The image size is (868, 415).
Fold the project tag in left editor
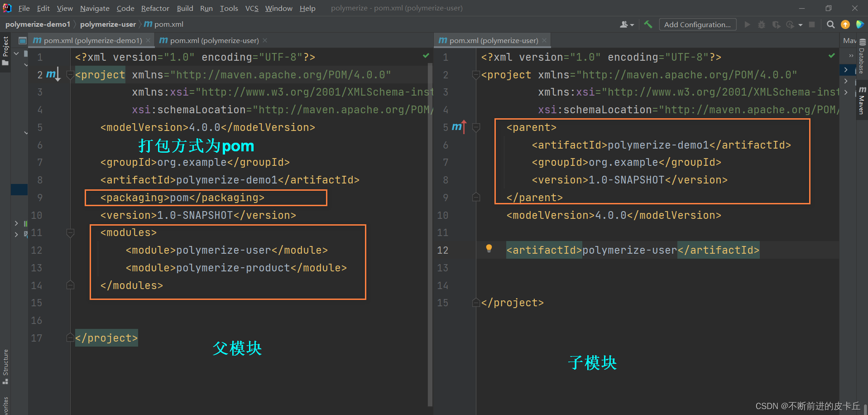tap(70, 75)
